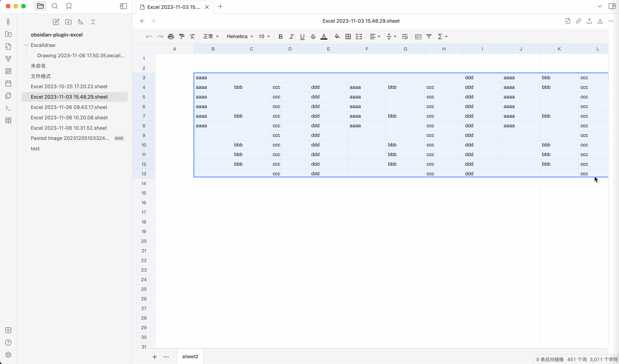
Task: Print the sheet with the printer icon
Action: point(171,37)
